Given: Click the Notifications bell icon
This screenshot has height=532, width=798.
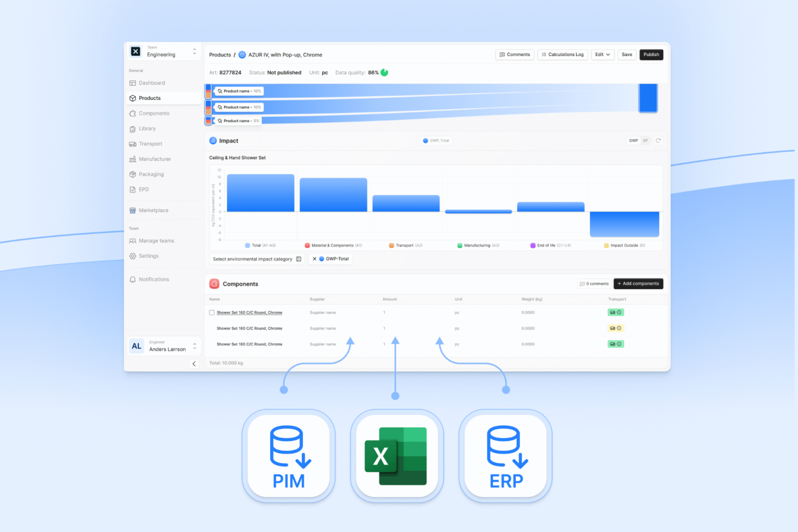Looking at the screenshot, I should point(132,280).
